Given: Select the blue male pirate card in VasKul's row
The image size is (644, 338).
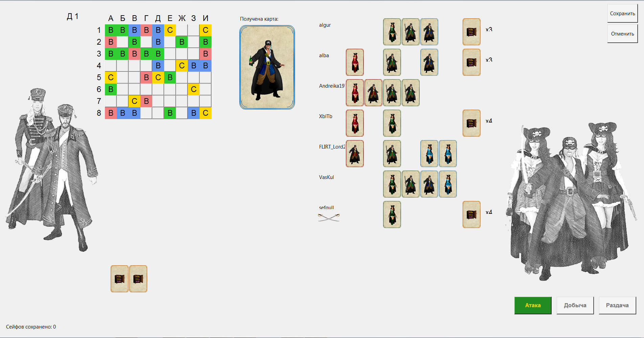Looking at the screenshot, I should coord(429,184).
